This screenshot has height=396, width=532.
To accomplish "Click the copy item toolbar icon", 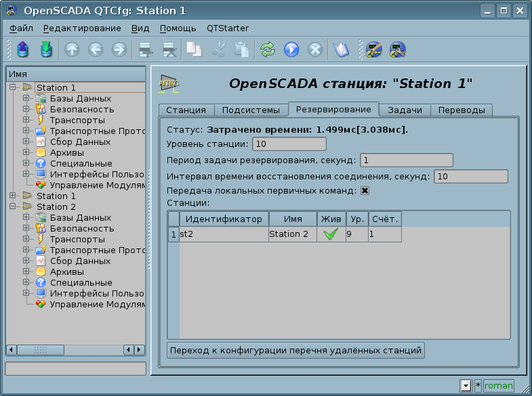I will [x=194, y=49].
